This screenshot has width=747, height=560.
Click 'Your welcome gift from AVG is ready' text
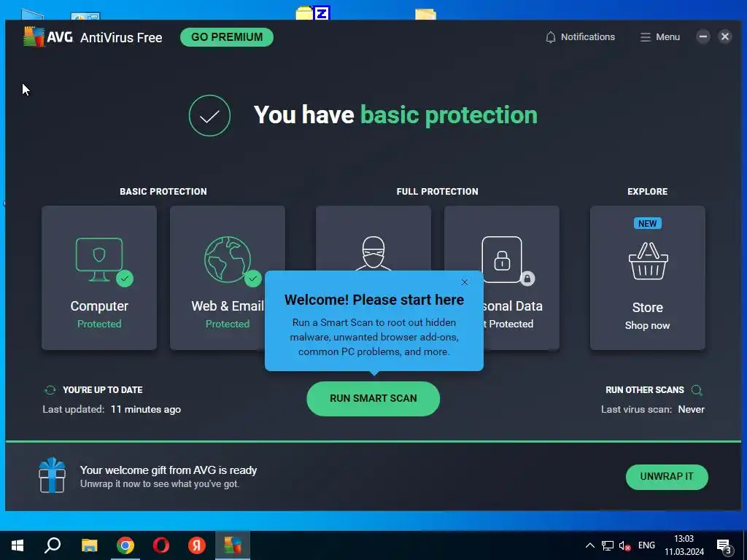pos(169,470)
